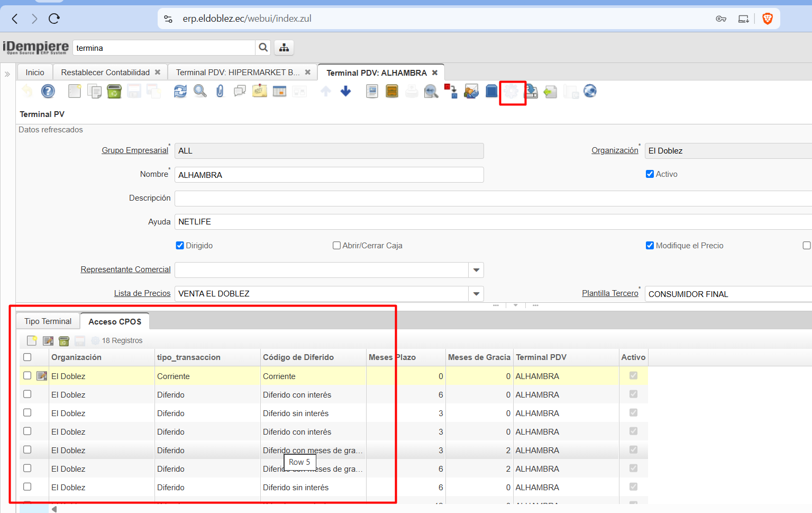Open the Lista de Precios dropdown arrow
This screenshot has height=513, width=812.
pyautogui.click(x=476, y=294)
